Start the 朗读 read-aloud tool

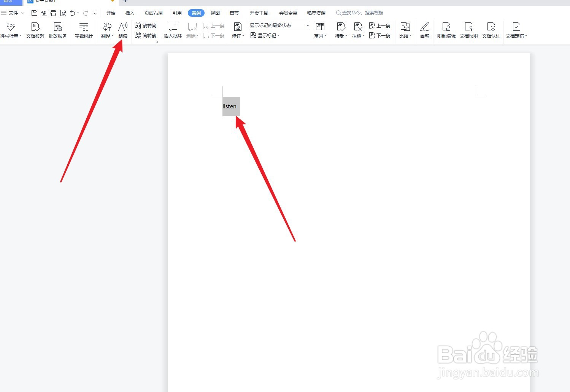pyautogui.click(x=123, y=30)
